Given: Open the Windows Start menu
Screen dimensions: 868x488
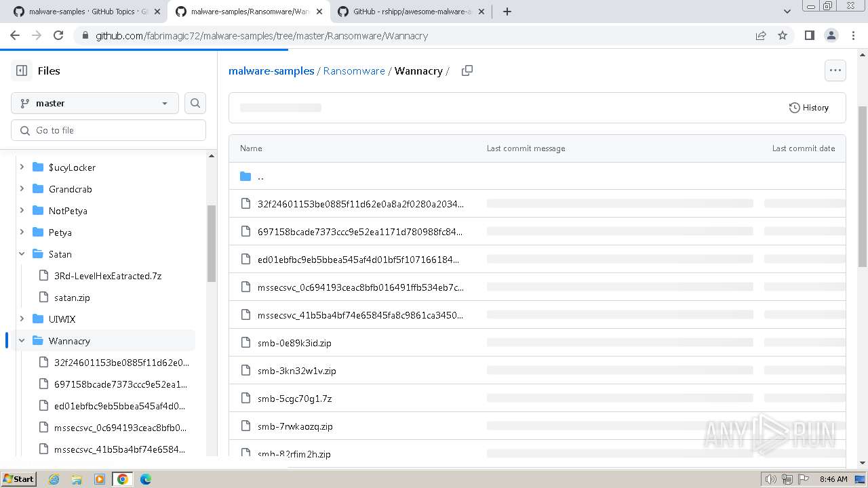Looking at the screenshot, I should (20, 479).
